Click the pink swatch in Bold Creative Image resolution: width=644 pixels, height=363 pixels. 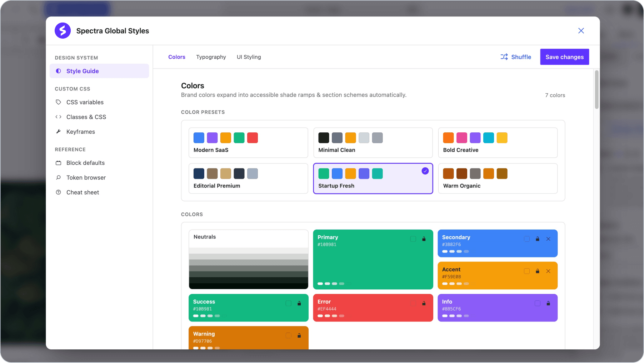point(462,138)
